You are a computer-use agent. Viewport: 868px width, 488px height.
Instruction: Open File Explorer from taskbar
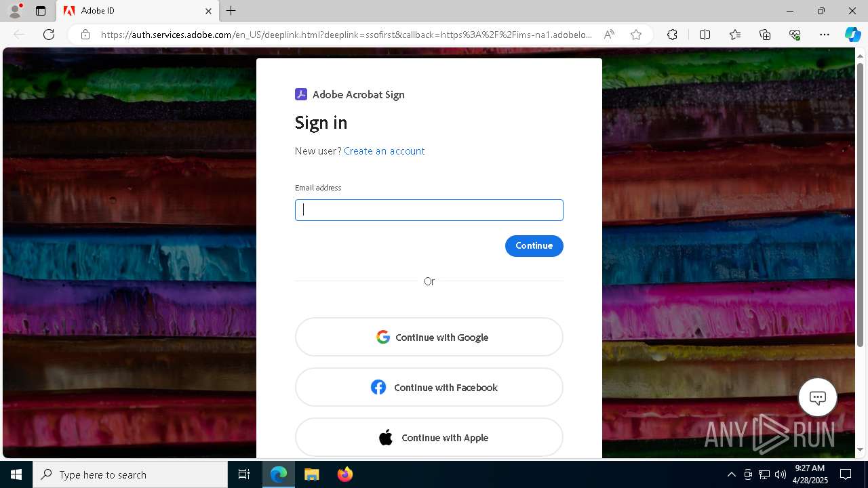[x=311, y=474]
